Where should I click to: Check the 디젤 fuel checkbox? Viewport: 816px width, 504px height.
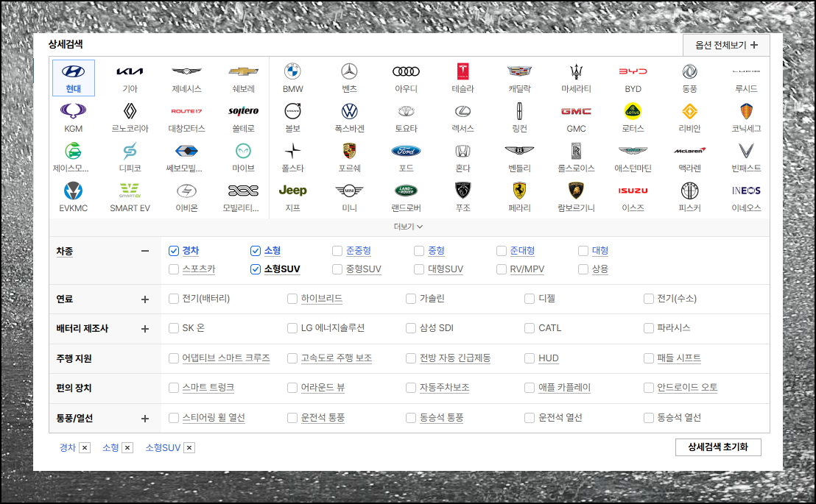tap(530, 299)
